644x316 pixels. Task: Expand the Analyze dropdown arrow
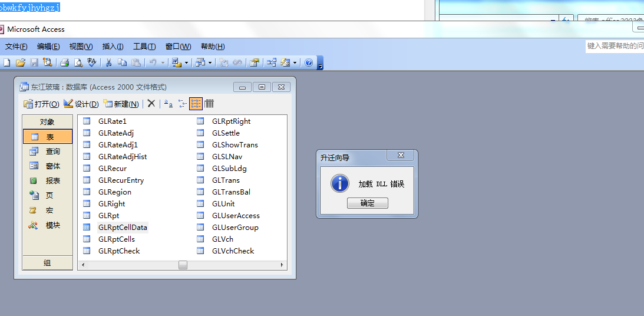pos(210,62)
